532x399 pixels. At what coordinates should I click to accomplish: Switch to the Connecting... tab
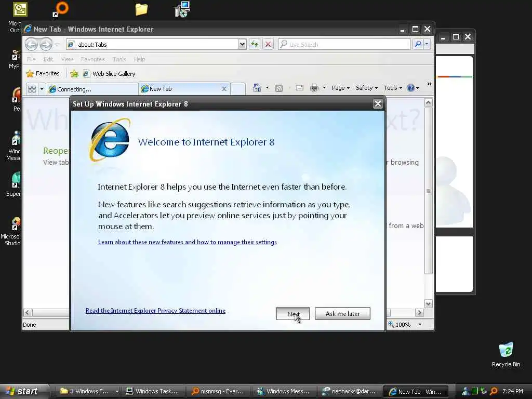[92, 89]
